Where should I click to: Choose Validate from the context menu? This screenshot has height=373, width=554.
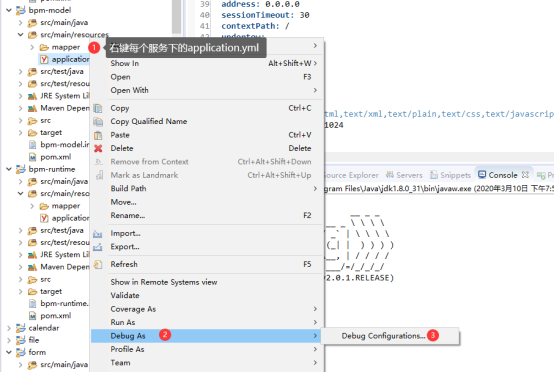(125, 296)
